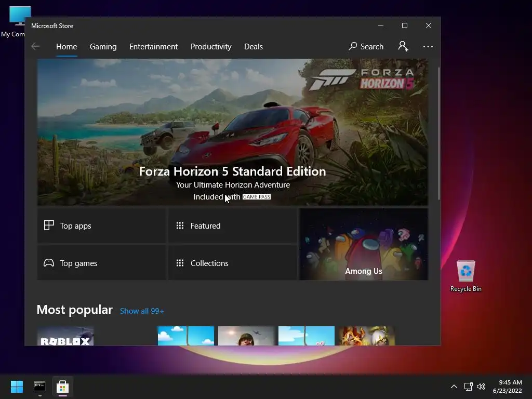Go to the Productivity tab
Screen dimensions: 532x399
pyautogui.click(x=211, y=46)
